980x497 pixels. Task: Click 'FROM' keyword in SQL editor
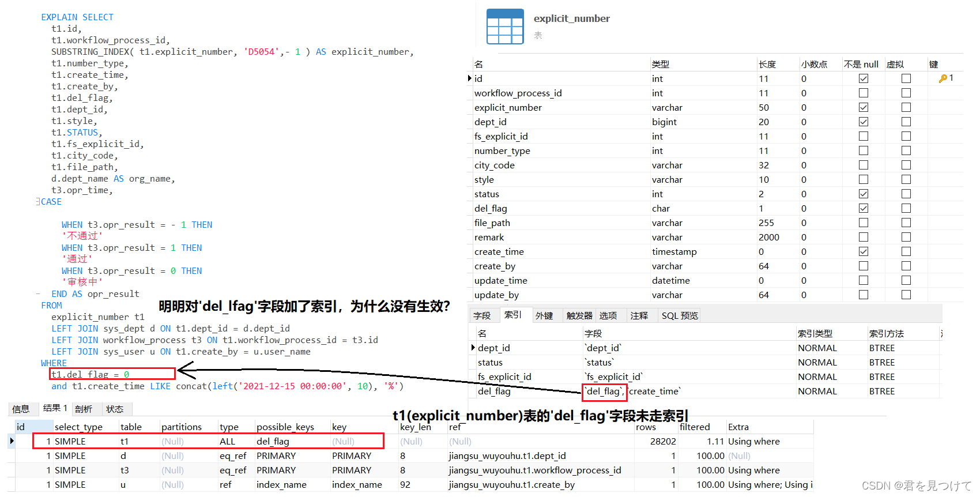(x=51, y=306)
